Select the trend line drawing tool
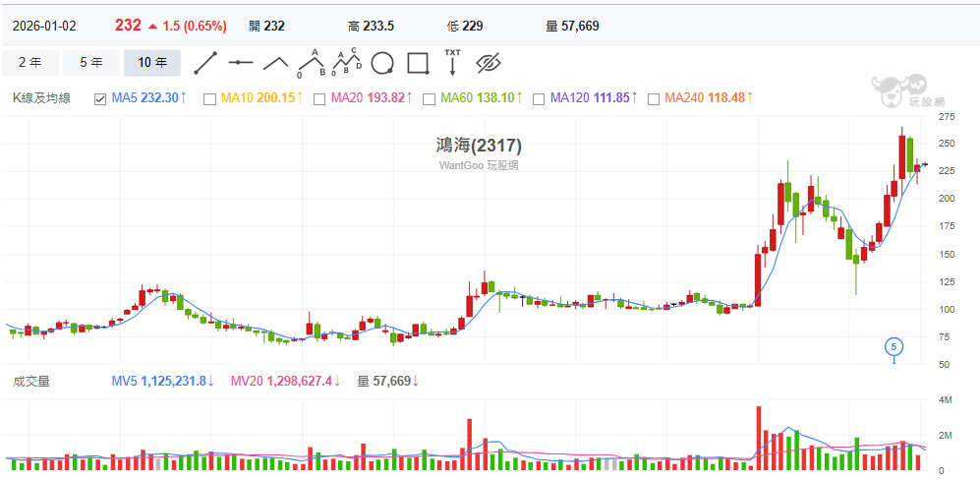 point(205,63)
